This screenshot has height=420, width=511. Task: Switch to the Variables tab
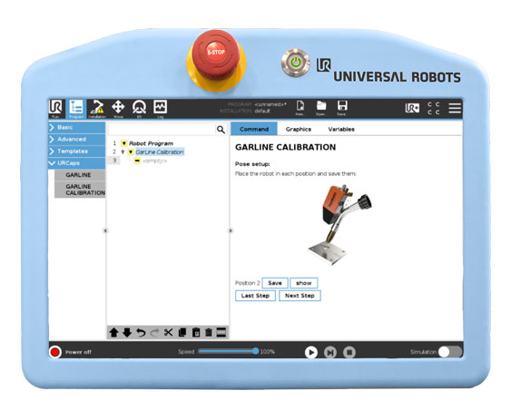pos(341,130)
